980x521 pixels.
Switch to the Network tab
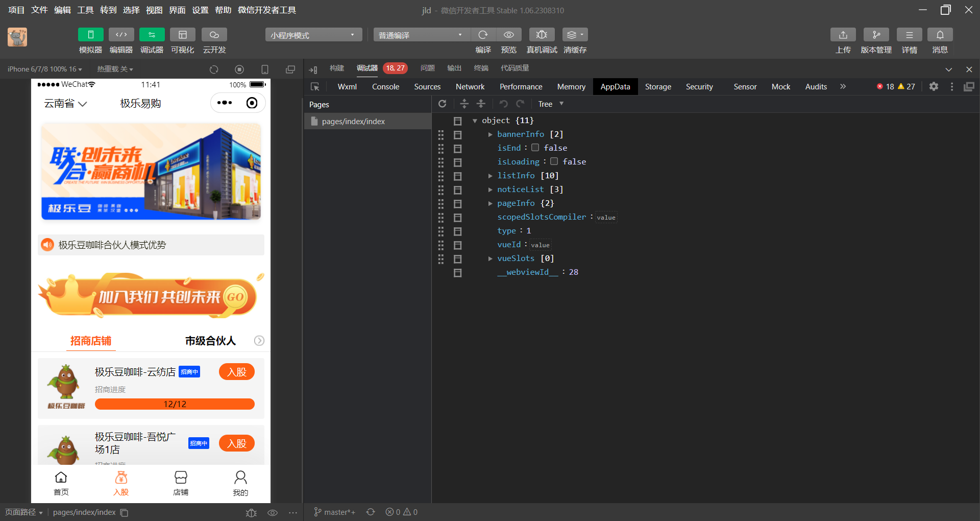coord(470,87)
